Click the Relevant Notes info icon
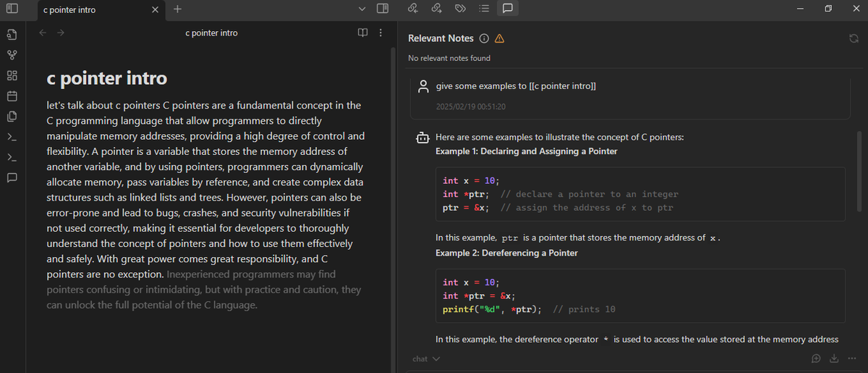Viewport: 868px width, 373px height. [x=484, y=38]
